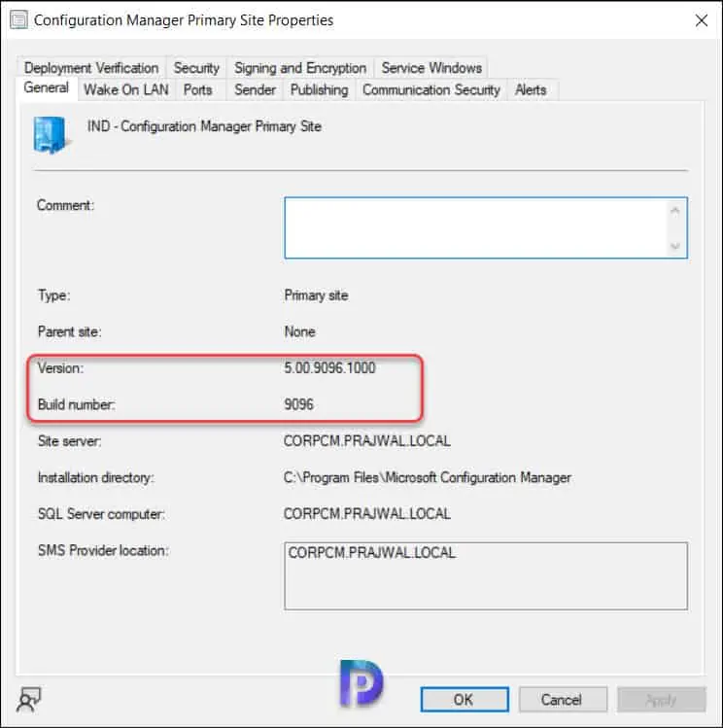Select CORPCM.PRAJWAL.LOCAL entry in SMS Provider list
The height and width of the screenshot is (728, 723).
(372, 552)
